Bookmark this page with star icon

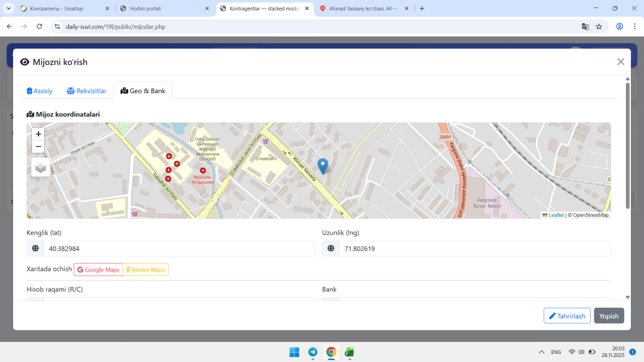pos(599,27)
